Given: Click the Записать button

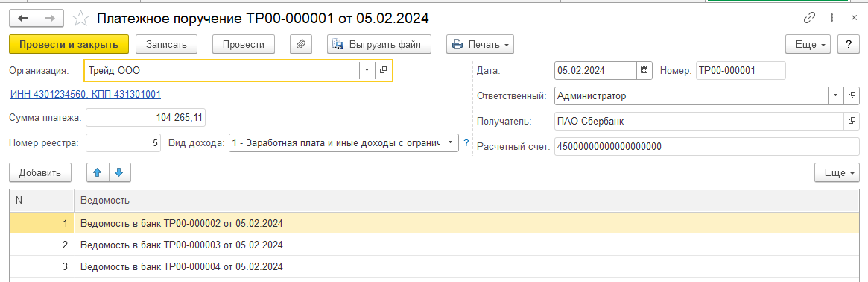Looking at the screenshot, I should point(167,44).
